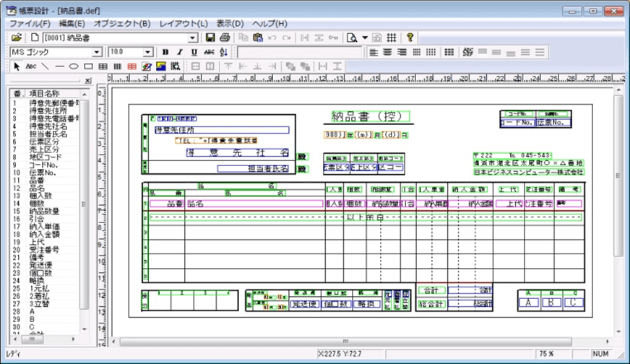The image size is (630, 364).
Task: Close the item list panel with X
Action: click(x=88, y=80)
